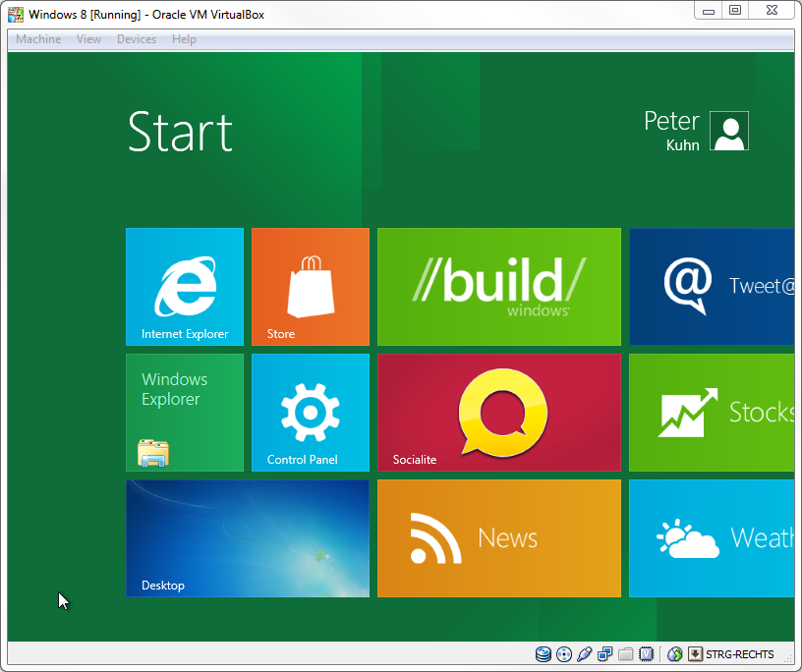Image resolution: width=802 pixels, height=672 pixels.
Task: Open the Windows Explorer tile
Action: pos(185,413)
